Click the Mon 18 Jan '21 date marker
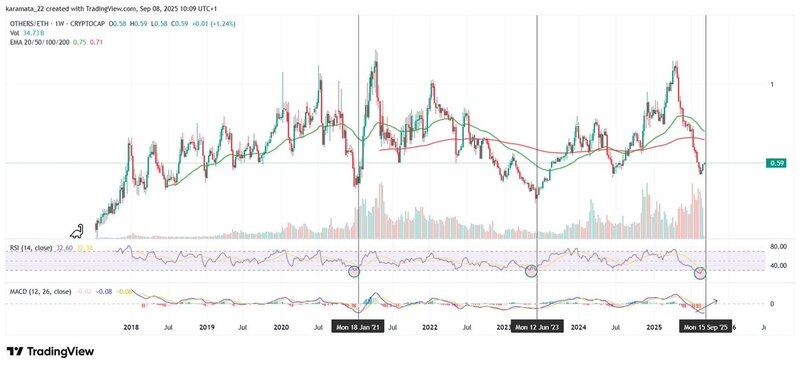The width and height of the screenshot is (800, 368). (x=359, y=326)
